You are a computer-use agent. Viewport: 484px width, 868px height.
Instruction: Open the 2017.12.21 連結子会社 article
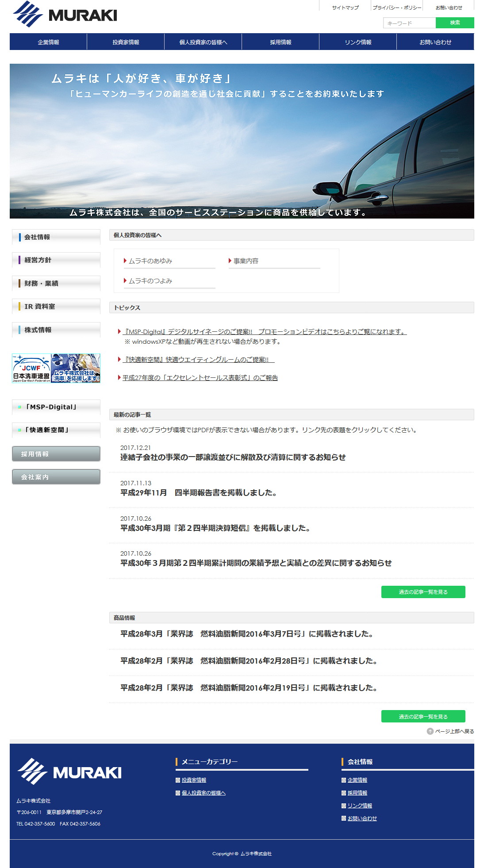[233, 457]
